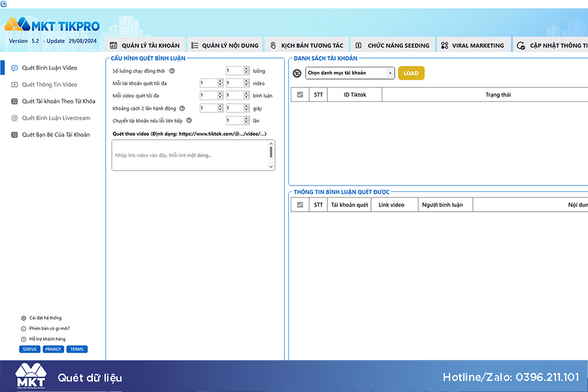This screenshot has width=588, height=392.
Task: Click the Người bình luận column header
Action: point(446,204)
